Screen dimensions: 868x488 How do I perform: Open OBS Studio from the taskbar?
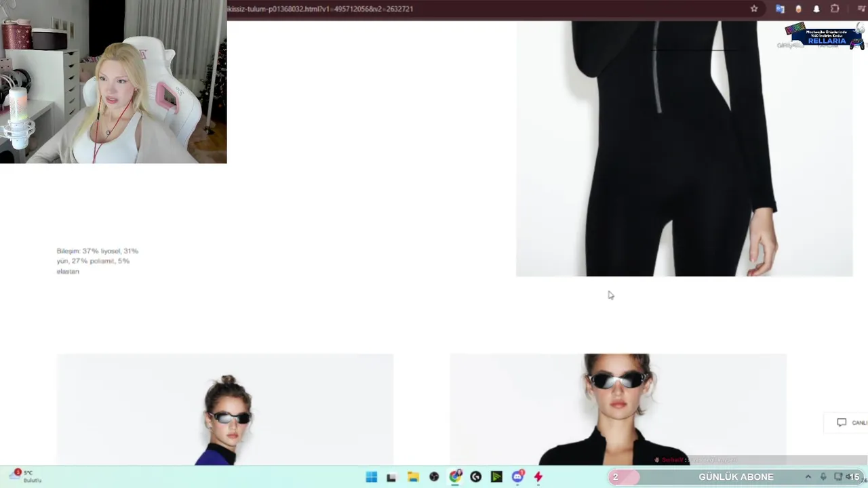click(434, 477)
